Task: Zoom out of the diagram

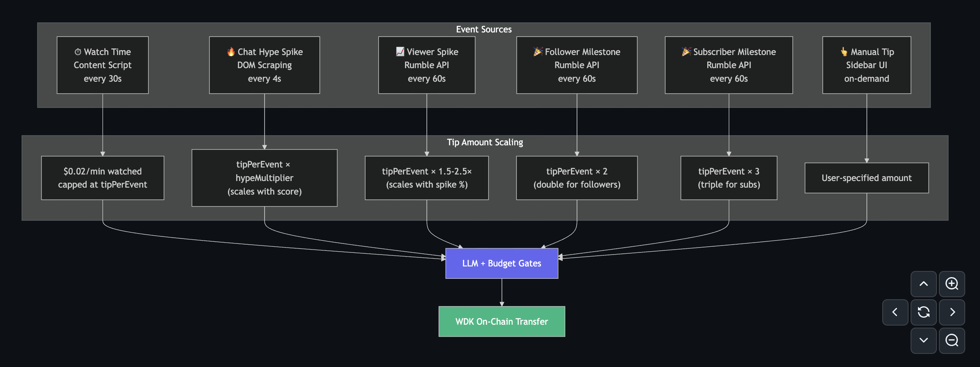Action: click(x=952, y=340)
